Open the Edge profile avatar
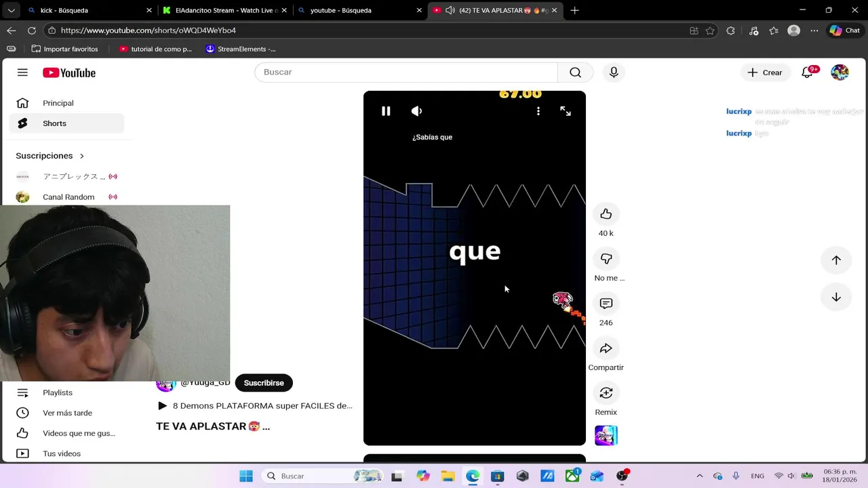Screen dimensions: 868x488 coord(794,30)
